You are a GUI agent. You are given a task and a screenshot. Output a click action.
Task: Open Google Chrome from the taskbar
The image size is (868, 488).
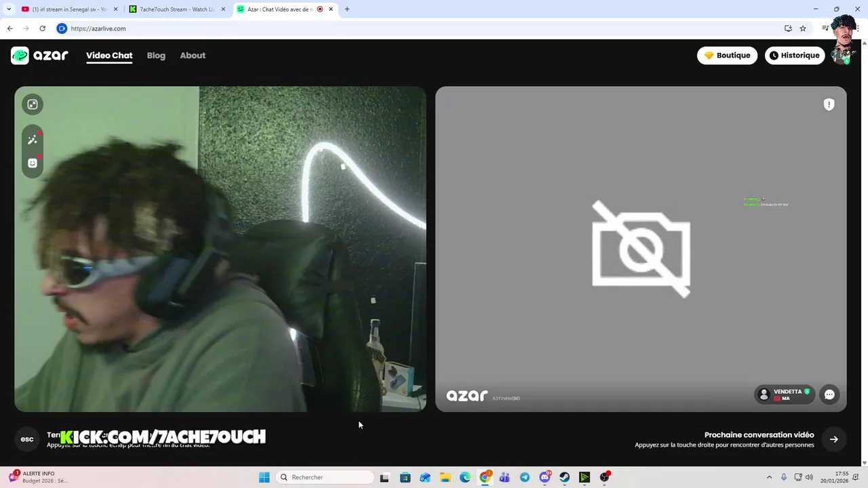485,477
